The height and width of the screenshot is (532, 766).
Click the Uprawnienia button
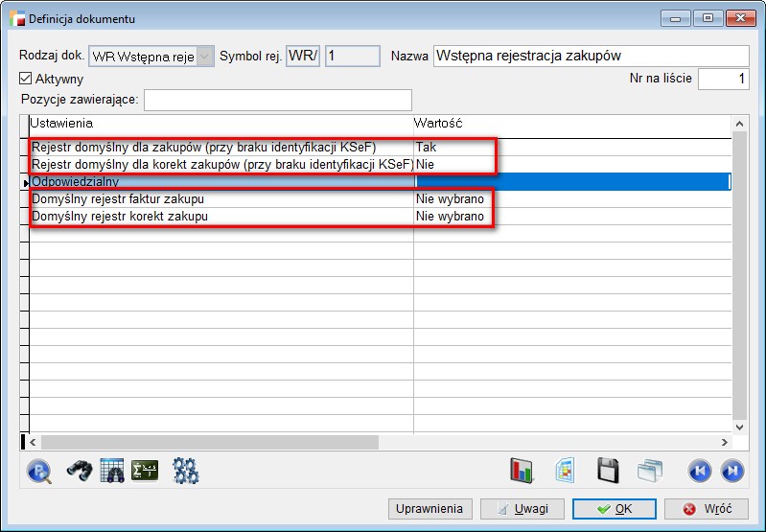pyautogui.click(x=429, y=509)
